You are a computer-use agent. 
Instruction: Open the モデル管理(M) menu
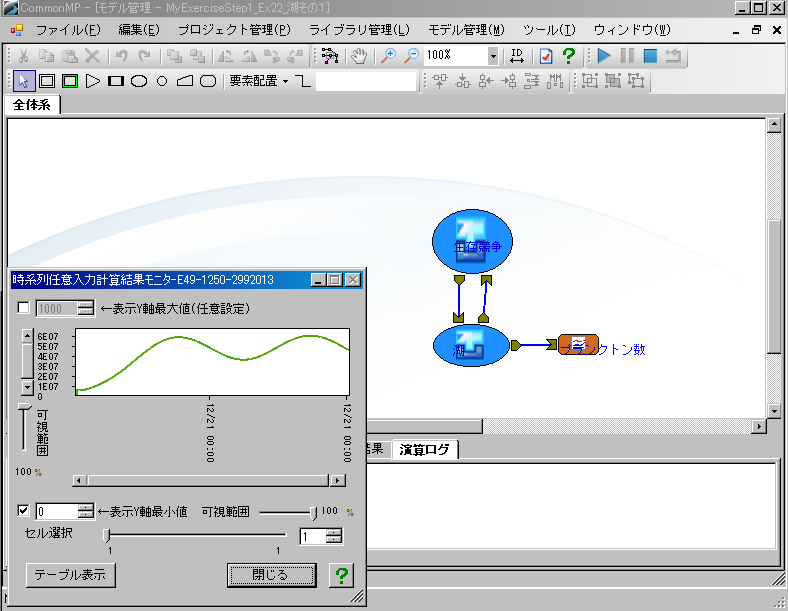466,30
